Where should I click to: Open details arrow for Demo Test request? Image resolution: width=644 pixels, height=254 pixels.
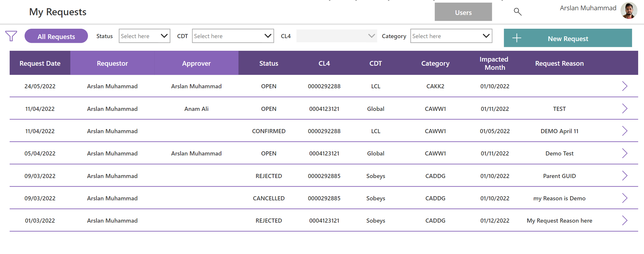[x=625, y=153]
